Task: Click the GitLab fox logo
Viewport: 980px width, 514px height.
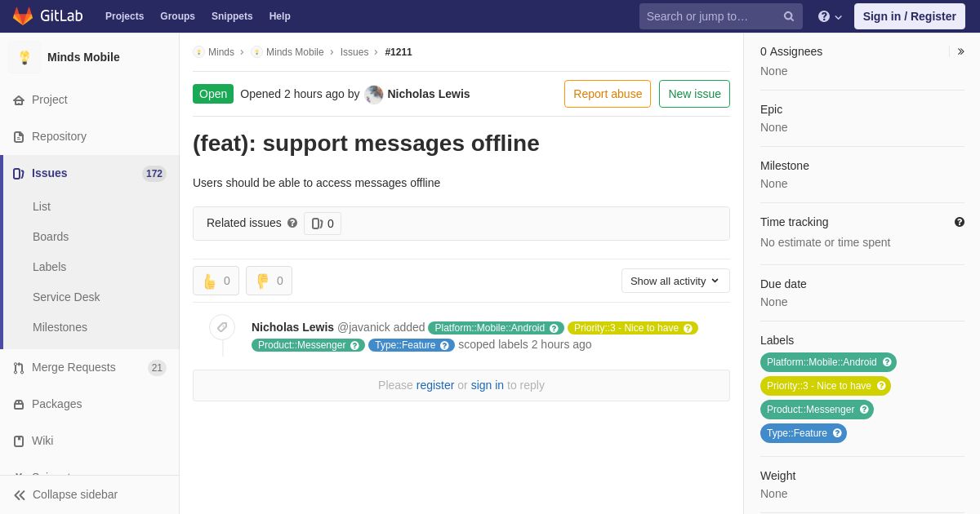Action: [x=23, y=16]
